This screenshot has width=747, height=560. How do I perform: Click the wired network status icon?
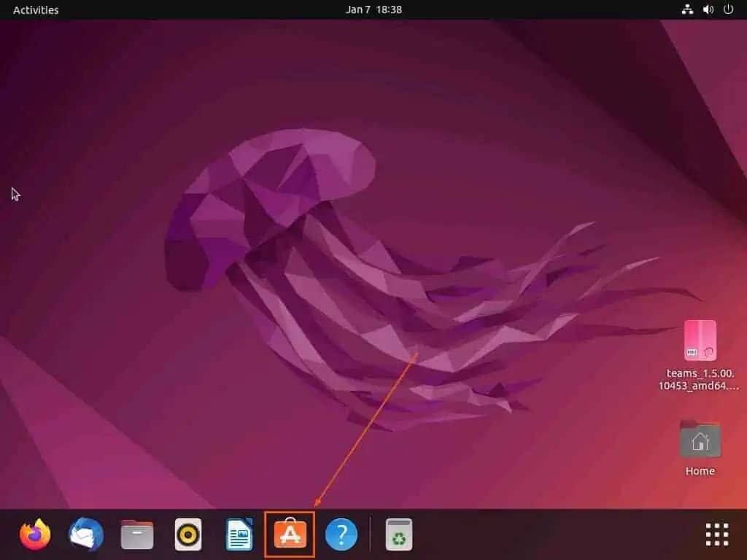[x=686, y=9]
